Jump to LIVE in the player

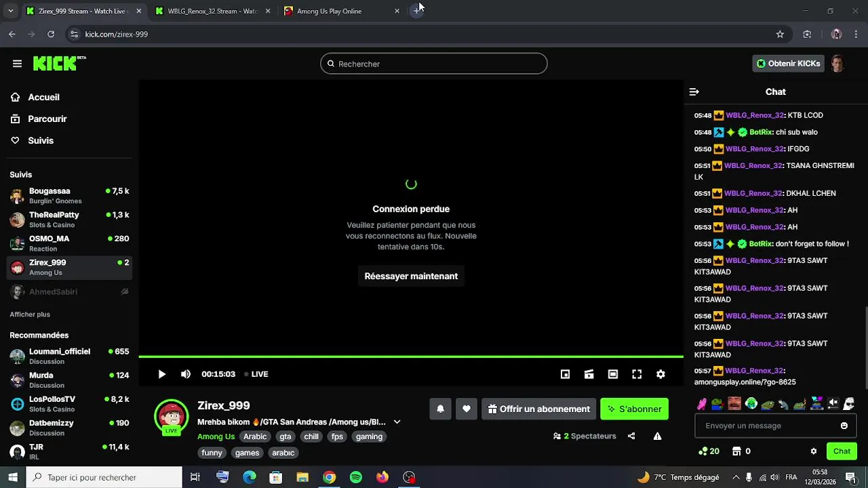[256, 374]
